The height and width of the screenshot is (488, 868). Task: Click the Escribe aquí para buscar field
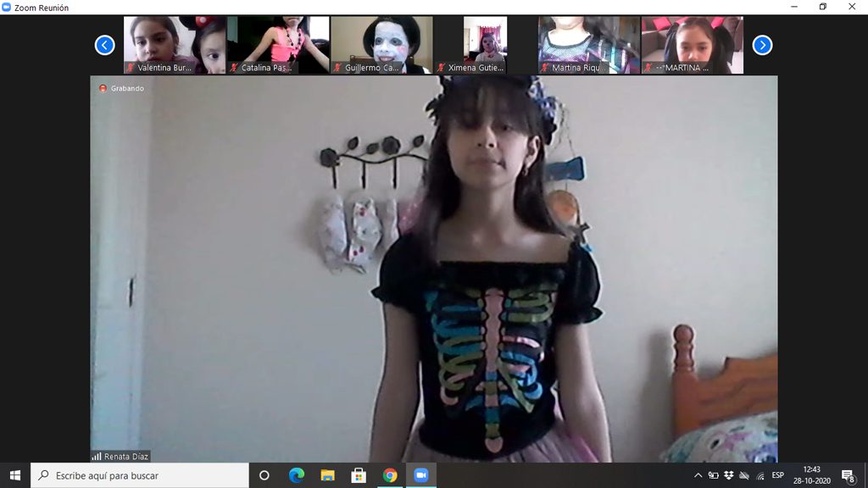[140, 475]
